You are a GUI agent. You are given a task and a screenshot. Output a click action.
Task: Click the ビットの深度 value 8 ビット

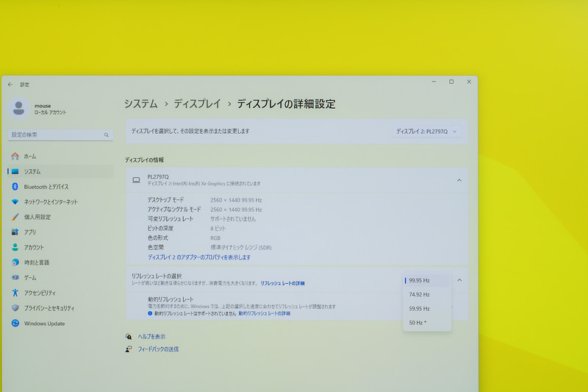tap(218, 228)
